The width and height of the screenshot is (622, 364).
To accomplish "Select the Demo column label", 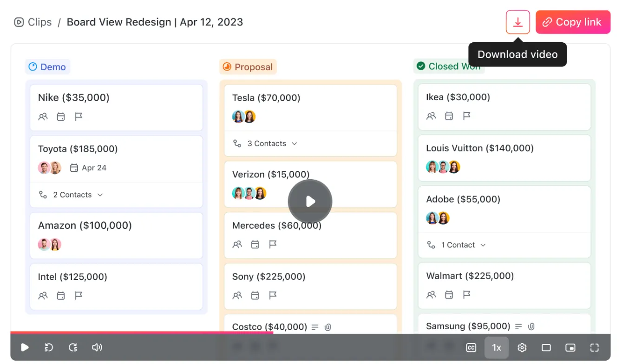I will click(x=47, y=67).
